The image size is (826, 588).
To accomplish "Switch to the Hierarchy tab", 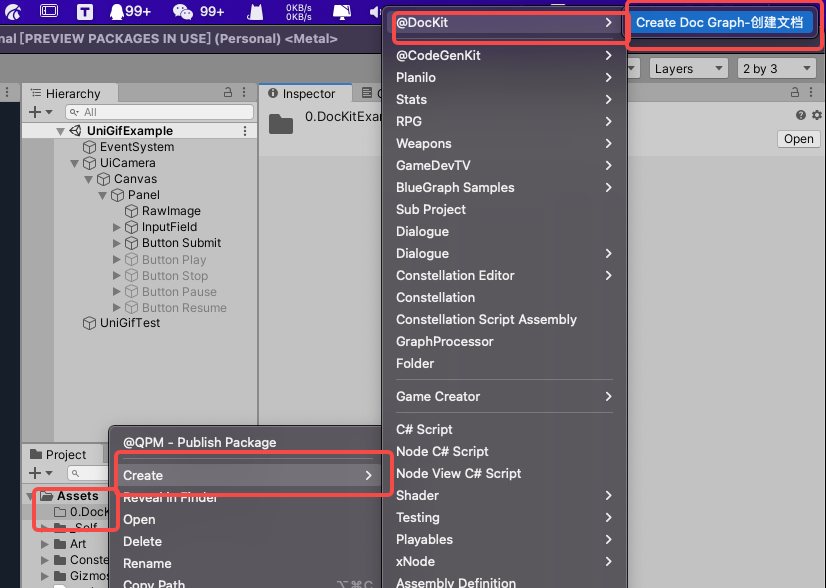I will point(70,93).
